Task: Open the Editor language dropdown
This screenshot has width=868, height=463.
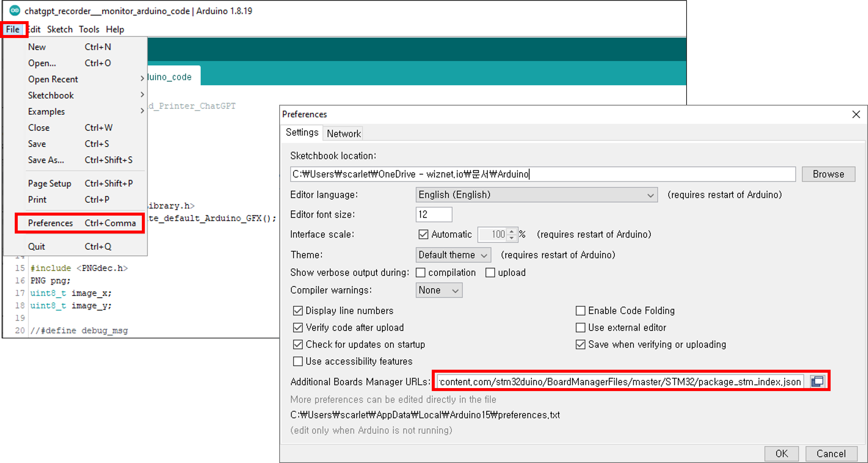Action: click(536, 195)
